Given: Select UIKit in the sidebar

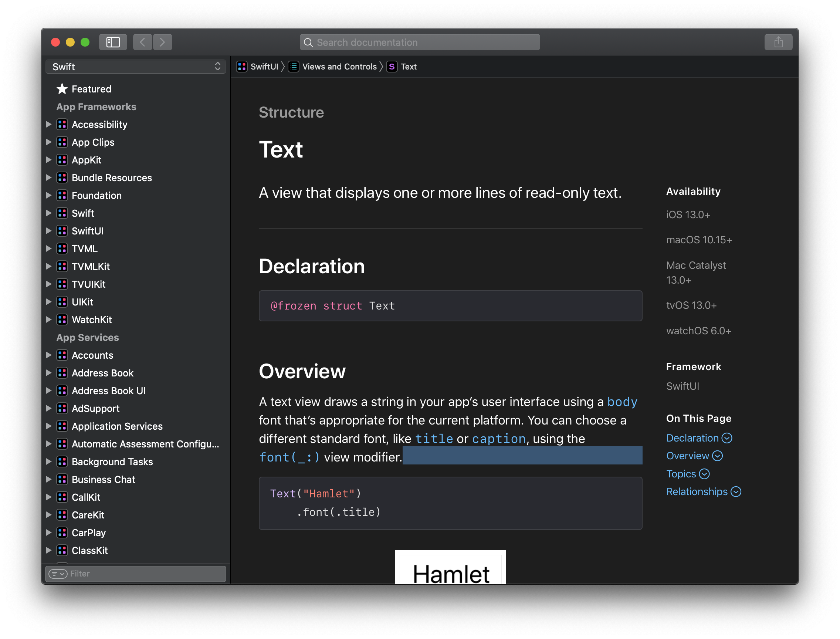Looking at the screenshot, I should (82, 302).
